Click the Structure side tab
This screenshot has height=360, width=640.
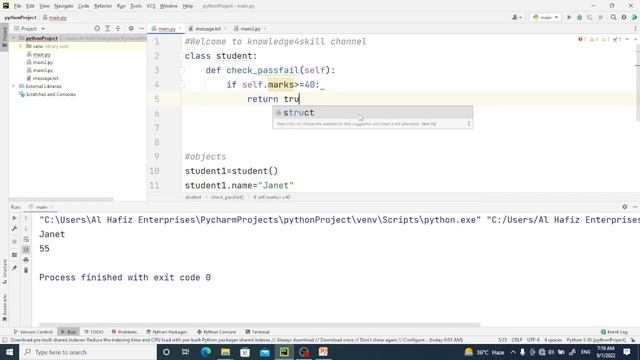point(4,271)
